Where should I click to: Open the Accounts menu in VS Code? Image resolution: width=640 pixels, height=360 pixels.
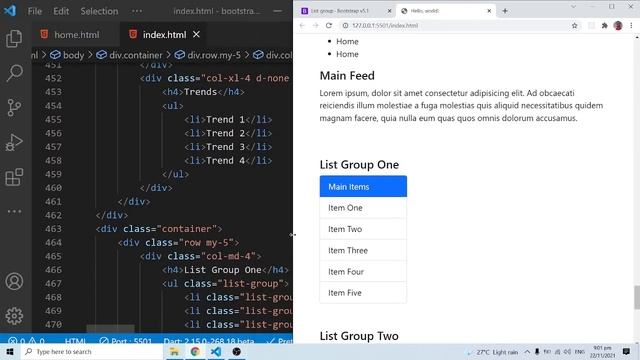(14, 282)
